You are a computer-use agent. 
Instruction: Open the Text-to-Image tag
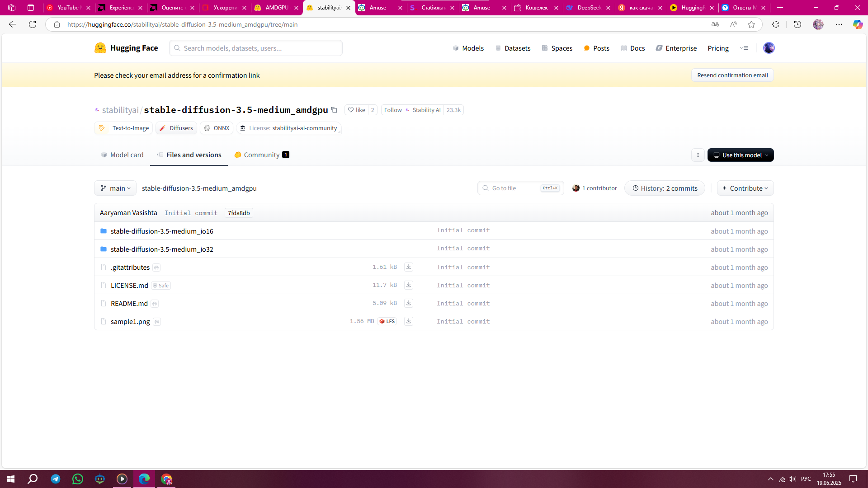click(123, 128)
